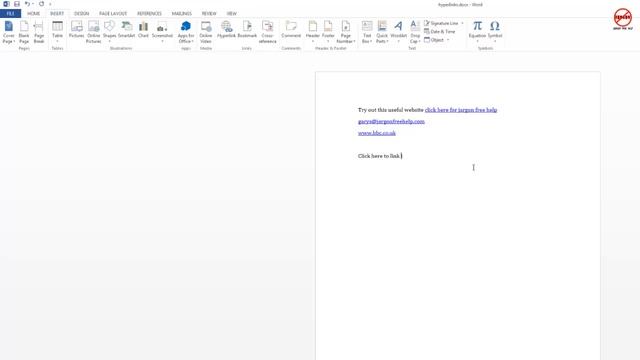Insert a Chart
Screen dimensions: 640x360
click(x=143, y=30)
